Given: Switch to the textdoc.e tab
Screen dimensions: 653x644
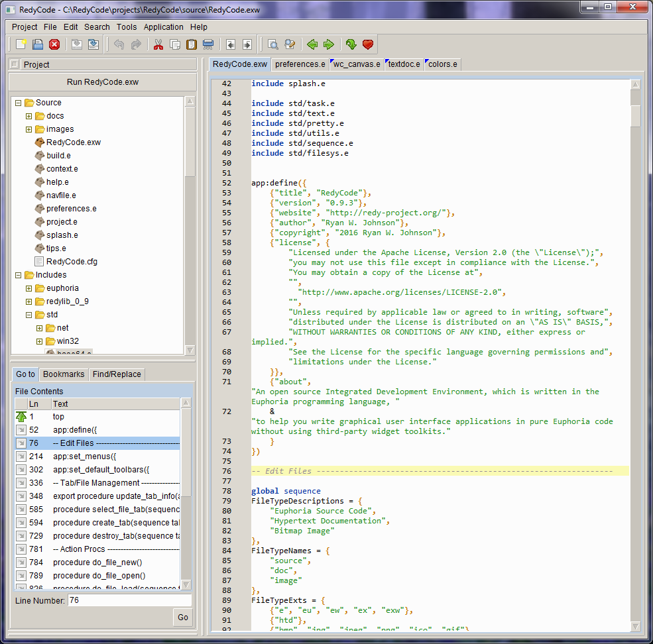Looking at the screenshot, I should pyautogui.click(x=404, y=64).
